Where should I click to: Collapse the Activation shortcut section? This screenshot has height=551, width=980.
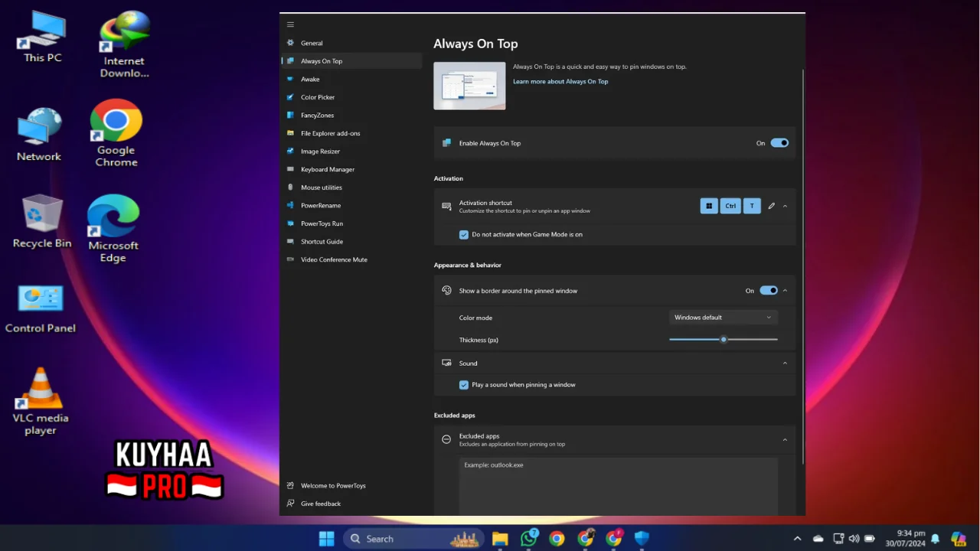[x=785, y=206]
